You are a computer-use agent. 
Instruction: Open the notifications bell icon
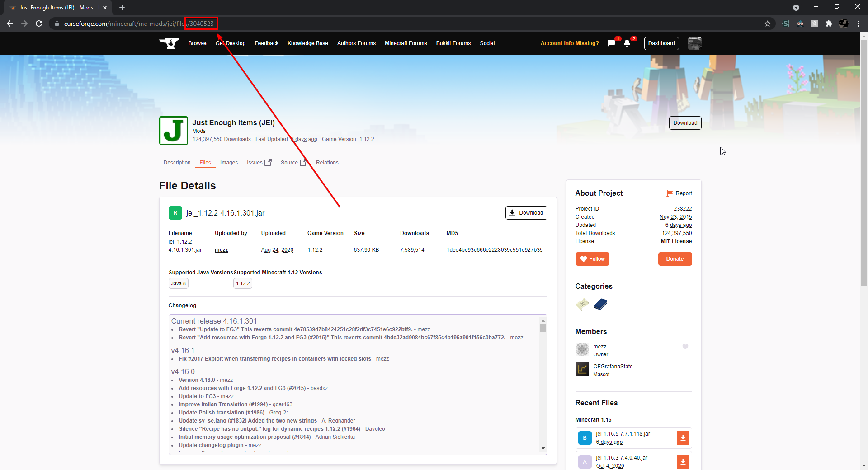[x=627, y=43]
